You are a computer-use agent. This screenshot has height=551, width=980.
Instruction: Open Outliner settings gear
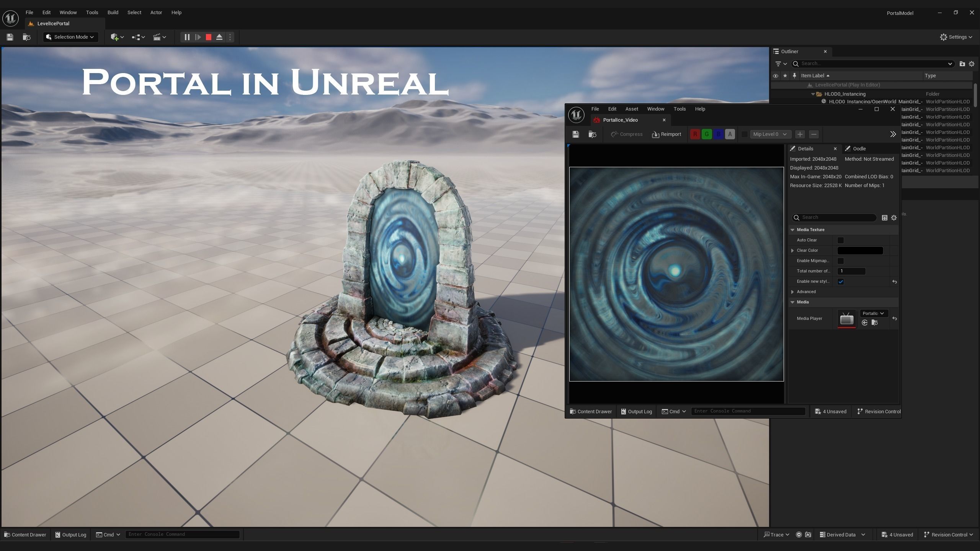[971, 64]
